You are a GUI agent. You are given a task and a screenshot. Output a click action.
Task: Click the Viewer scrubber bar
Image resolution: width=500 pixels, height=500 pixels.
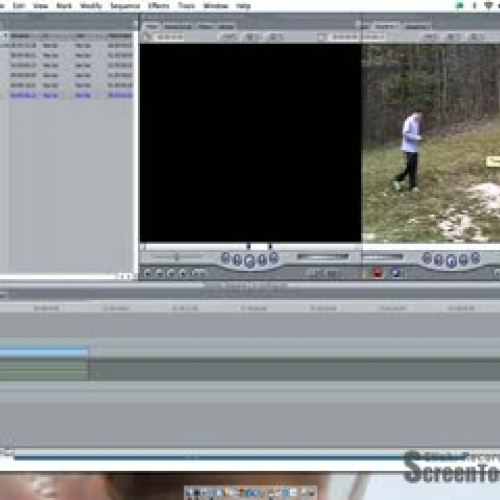point(251,247)
